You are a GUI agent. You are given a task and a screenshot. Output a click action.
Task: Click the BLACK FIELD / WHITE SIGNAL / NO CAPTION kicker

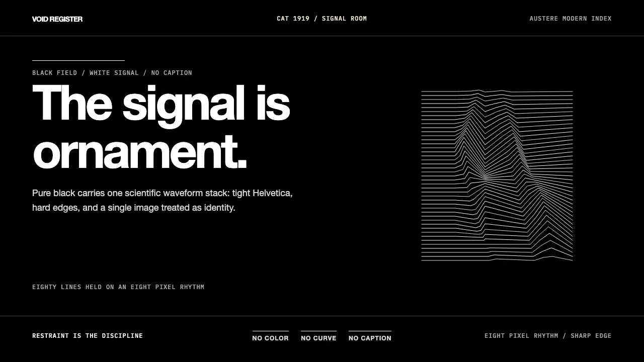(112, 73)
